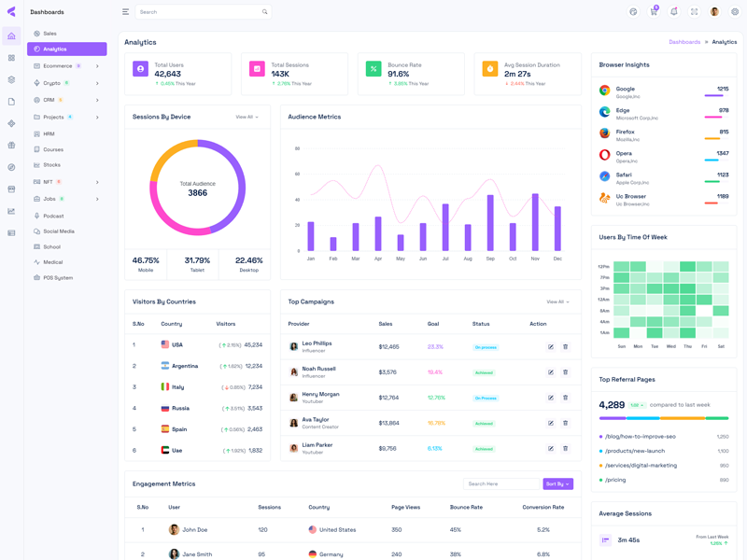Open Sessions By Device View All dropdown
This screenshot has width=747, height=560.
247,118
